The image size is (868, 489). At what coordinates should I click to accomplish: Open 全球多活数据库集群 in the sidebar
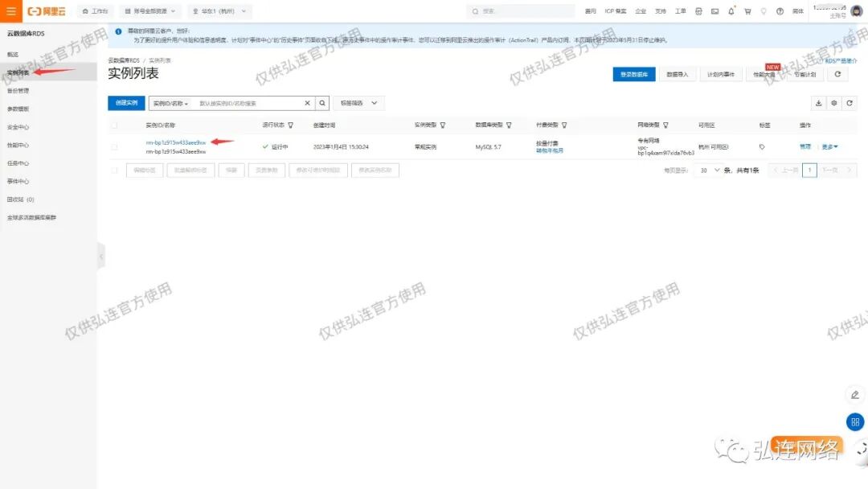pos(31,218)
